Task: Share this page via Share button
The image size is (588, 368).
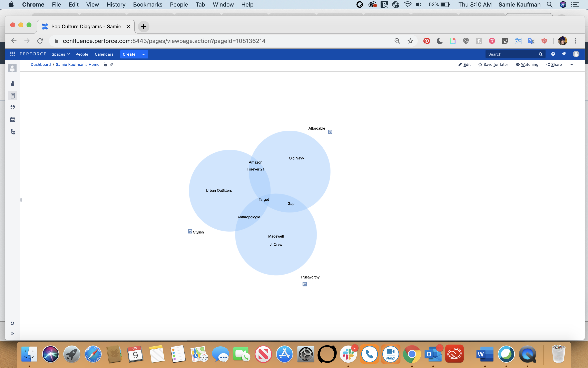Action: pos(554,64)
